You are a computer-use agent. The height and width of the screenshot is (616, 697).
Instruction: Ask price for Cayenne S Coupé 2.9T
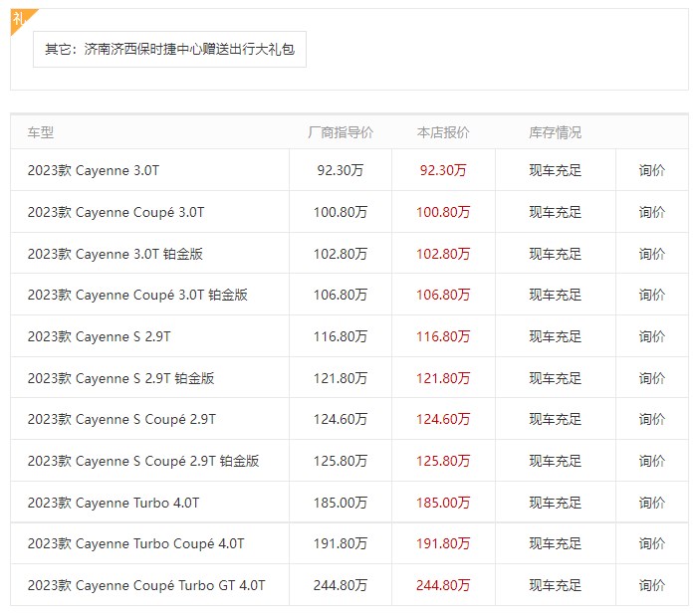(x=651, y=419)
